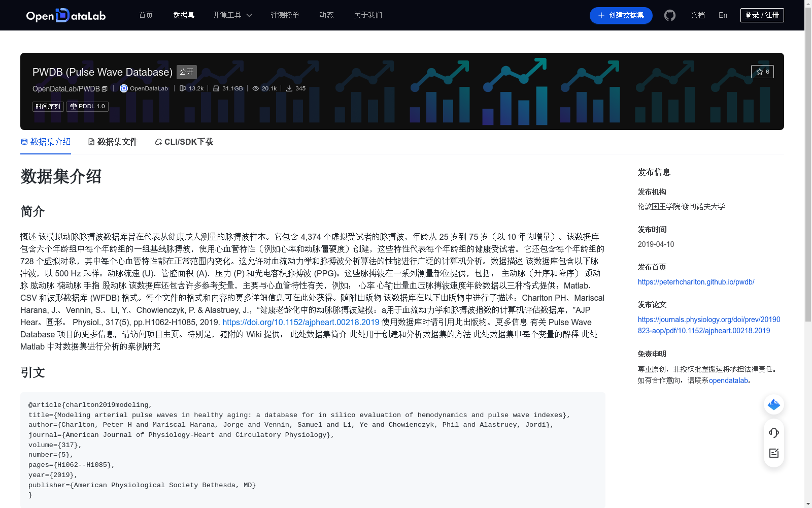The height and width of the screenshot is (508, 812).
Task: Expand the 开源工具 dropdown menu
Action: [x=232, y=15]
